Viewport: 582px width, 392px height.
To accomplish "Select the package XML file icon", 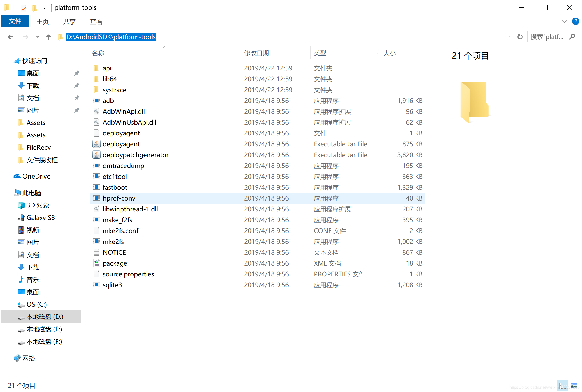I will point(96,263).
